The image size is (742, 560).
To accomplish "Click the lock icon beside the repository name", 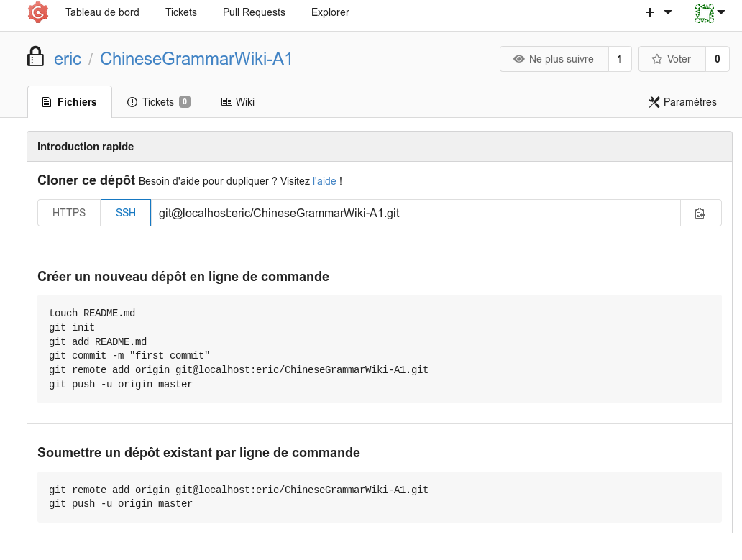I will (35, 56).
